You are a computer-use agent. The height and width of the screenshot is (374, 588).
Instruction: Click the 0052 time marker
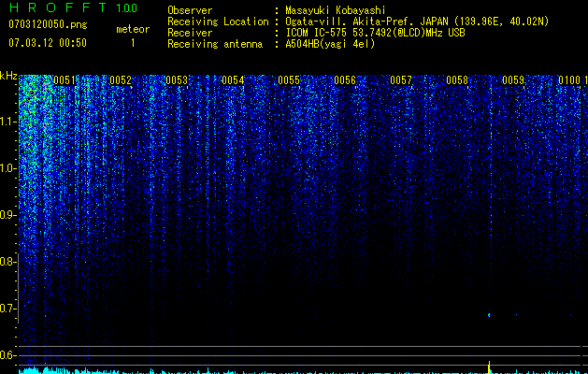coord(121,80)
